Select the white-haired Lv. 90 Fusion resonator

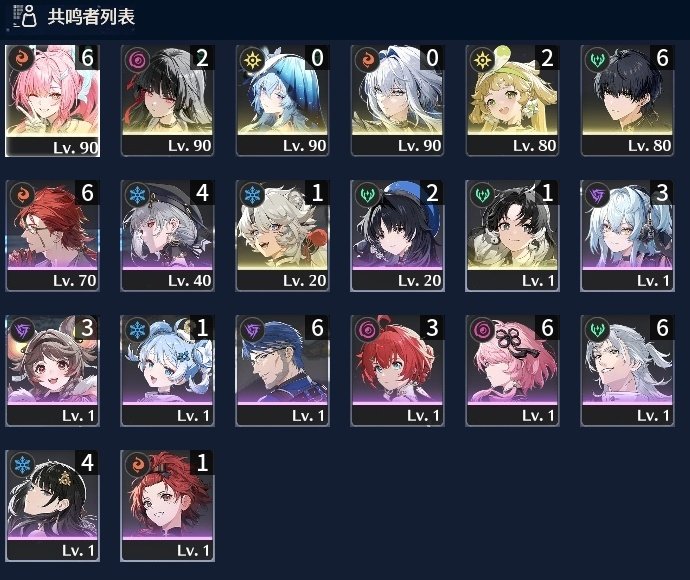[397, 101]
